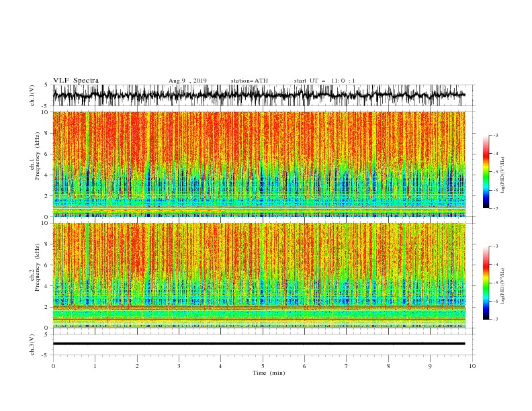This screenshot has height=411, width=532.
Task: Click the time axis tick label "1"
Action: click(95, 366)
